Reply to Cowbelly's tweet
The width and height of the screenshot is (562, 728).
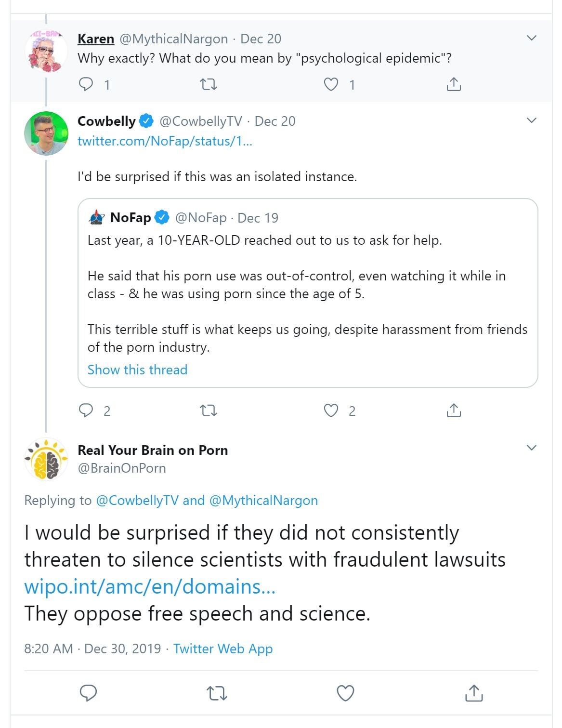[86, 410]
